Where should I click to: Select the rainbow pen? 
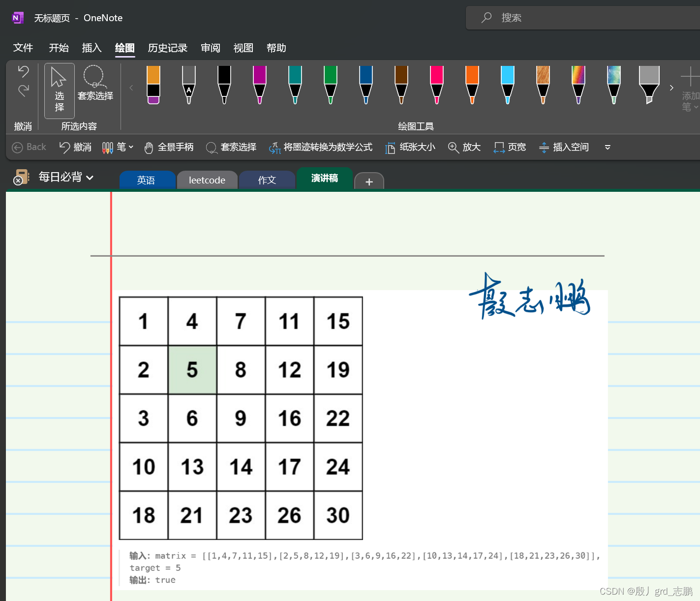578,85
